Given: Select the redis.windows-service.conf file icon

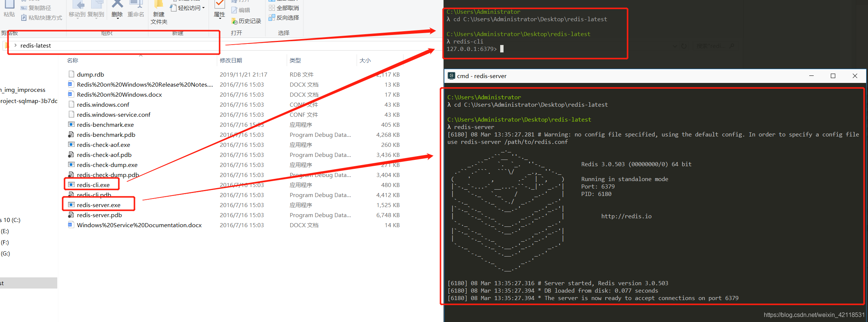Looking at the screenshot, I should [x=71, y=115].
